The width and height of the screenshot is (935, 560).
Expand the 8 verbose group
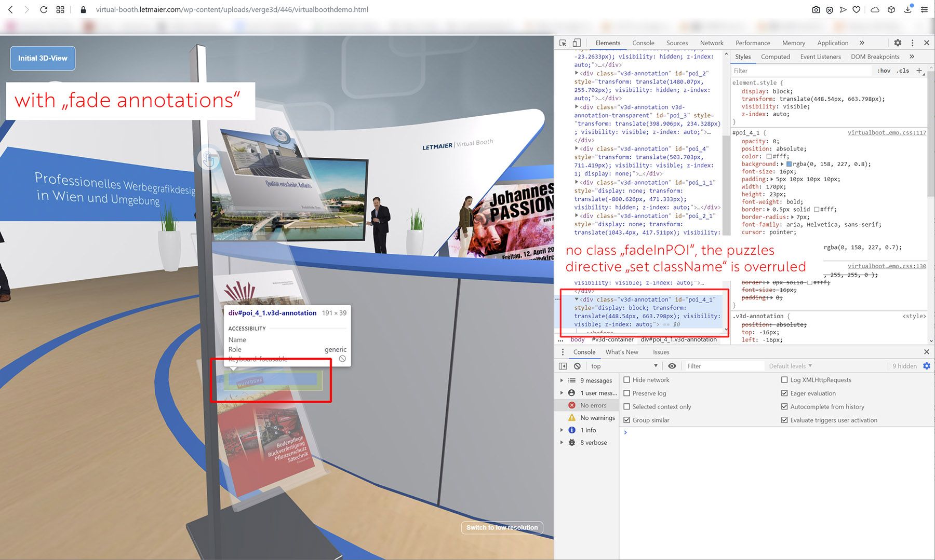[562, 443]
